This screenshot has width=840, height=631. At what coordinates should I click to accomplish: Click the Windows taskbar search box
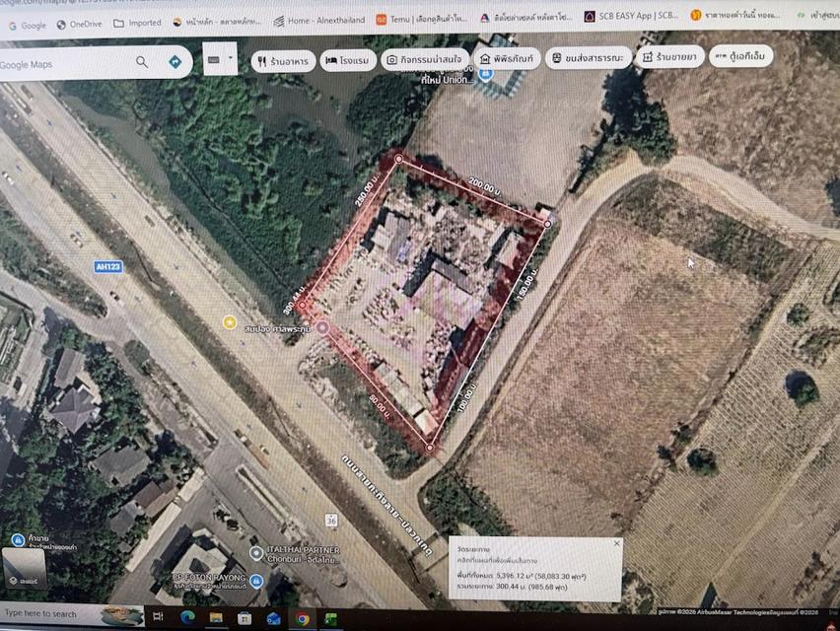(x=70, y=614)
